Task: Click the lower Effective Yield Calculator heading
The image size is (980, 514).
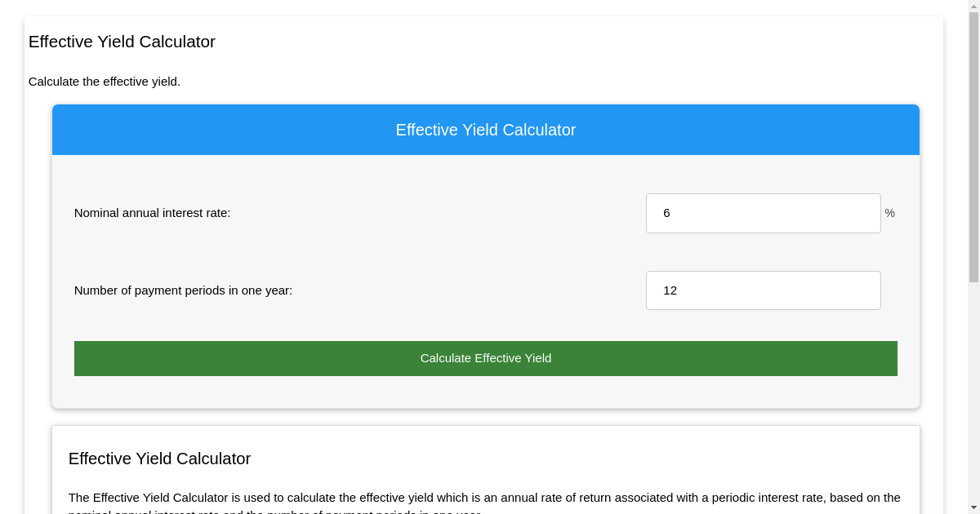Action: (159, 459)
